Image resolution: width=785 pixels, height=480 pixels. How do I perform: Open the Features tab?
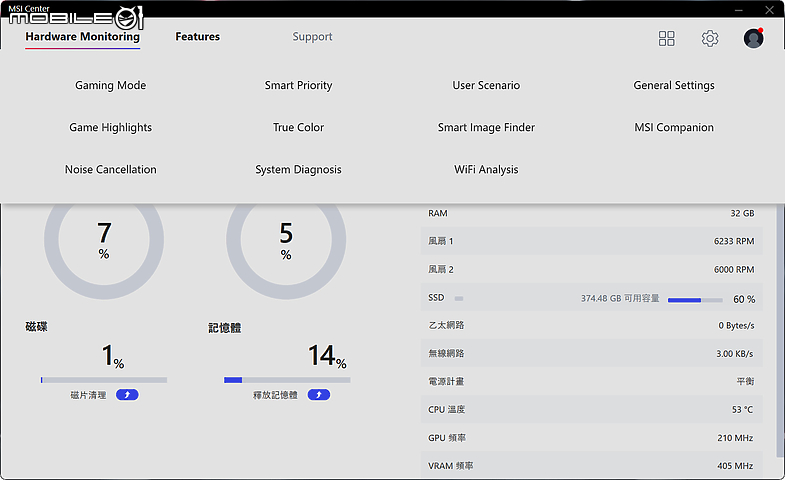coord(197,37)
